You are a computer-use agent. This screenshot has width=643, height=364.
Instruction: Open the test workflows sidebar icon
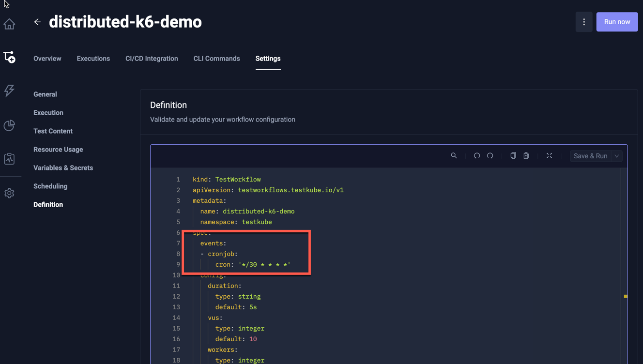tap(9, 57)
